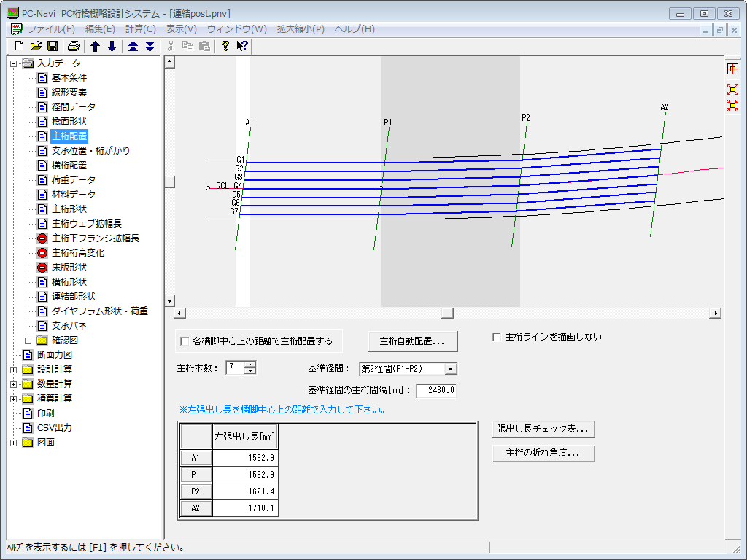Click the fit-to-view crosshair icon
Viewport: 747px width, 560px height.
coord(733,69)
